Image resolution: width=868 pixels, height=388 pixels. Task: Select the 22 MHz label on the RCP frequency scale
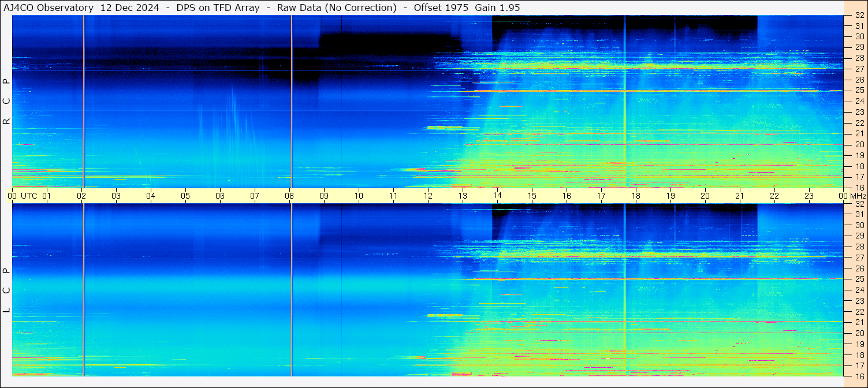click(859, 123)
